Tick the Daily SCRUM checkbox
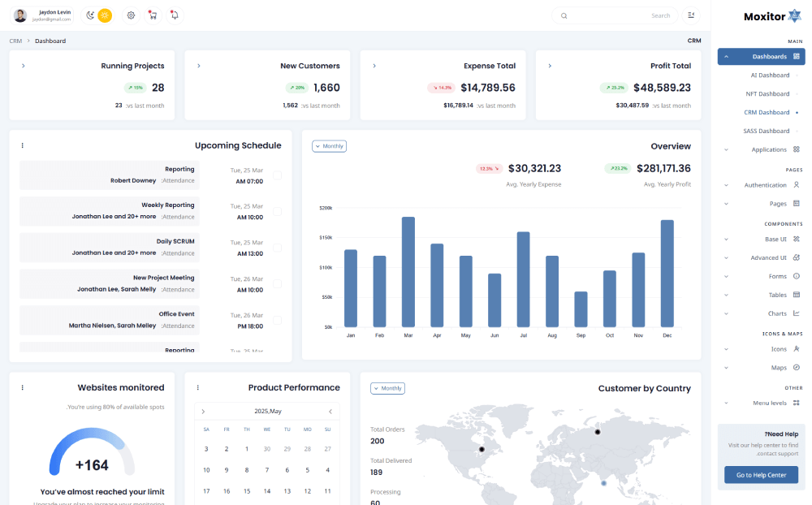This screenshot has height=505, width=812. pos(277,248)
